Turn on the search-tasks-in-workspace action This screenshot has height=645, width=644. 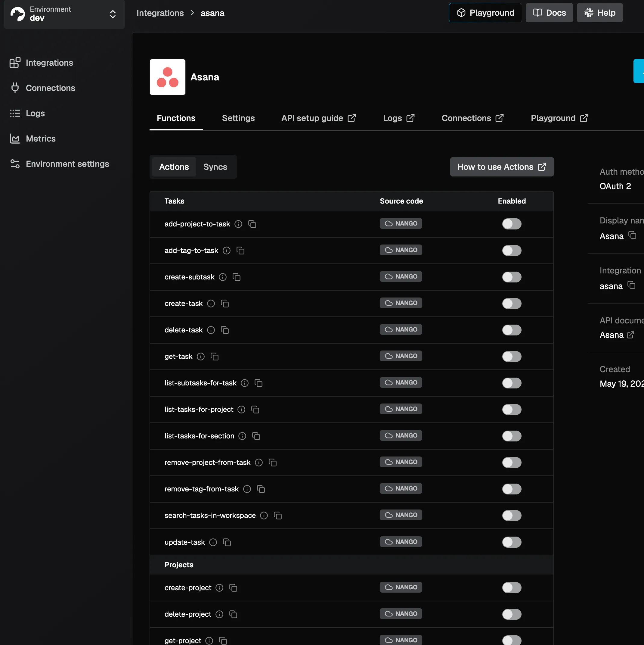tap(512, 516)
